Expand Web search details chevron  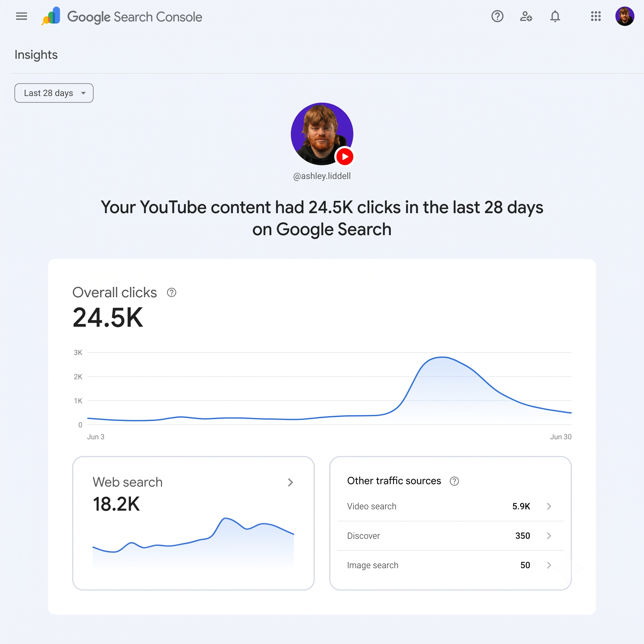point(290,482)
